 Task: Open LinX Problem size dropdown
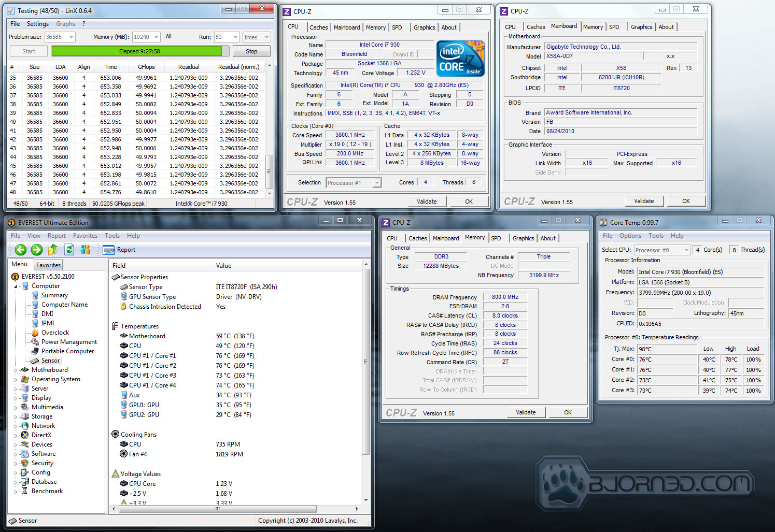tap(71, 37)
